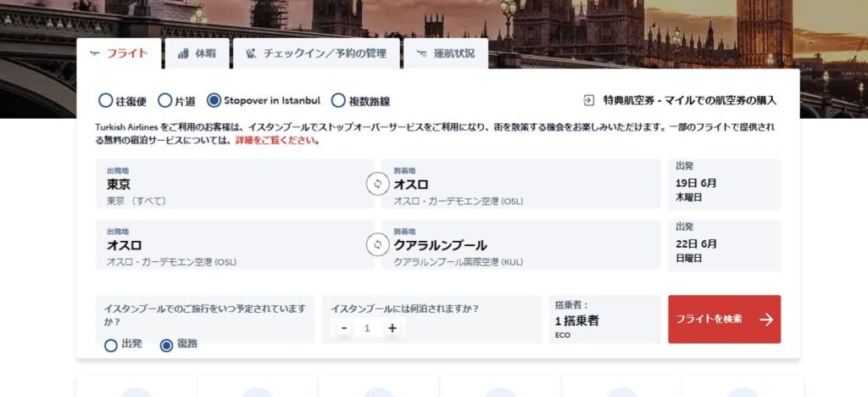Select the 複数路線 radio button
The image size is (868, 397).
coord(338,101)
